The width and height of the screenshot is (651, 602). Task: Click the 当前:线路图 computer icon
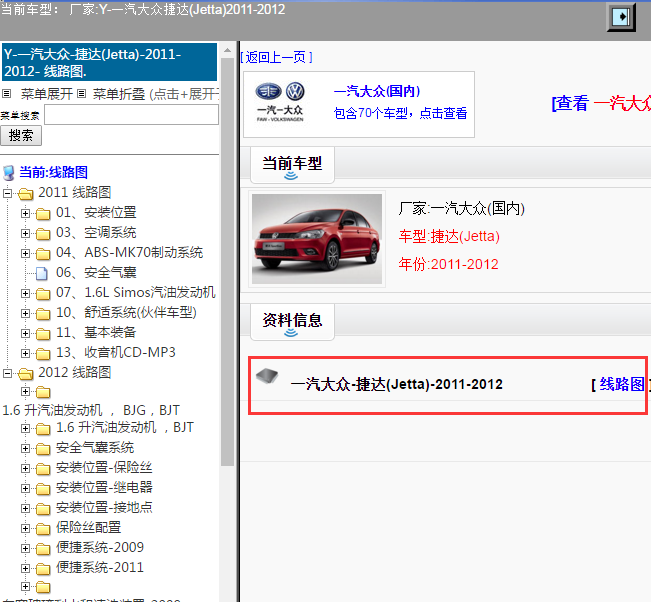[8, 173]
